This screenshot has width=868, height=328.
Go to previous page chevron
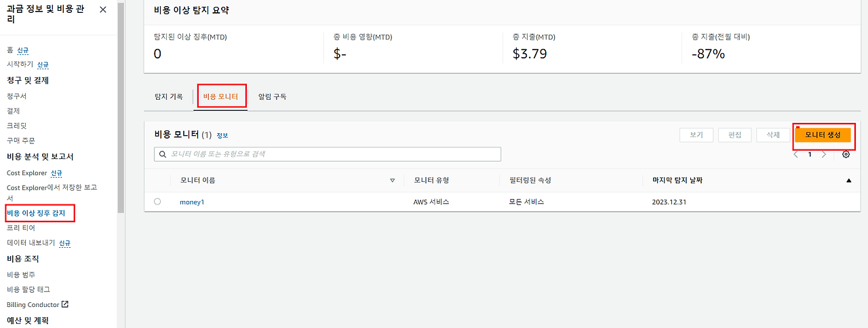coord(795,154)
